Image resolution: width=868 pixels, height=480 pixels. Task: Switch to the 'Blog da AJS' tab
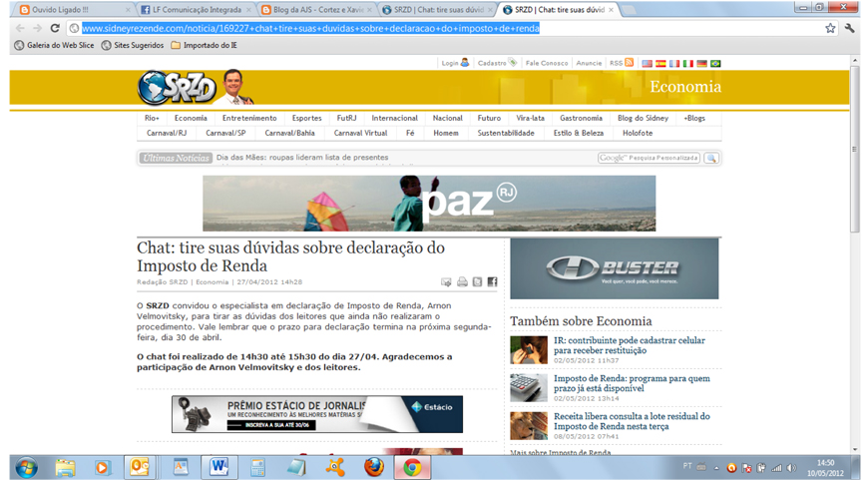coord(314,9)
